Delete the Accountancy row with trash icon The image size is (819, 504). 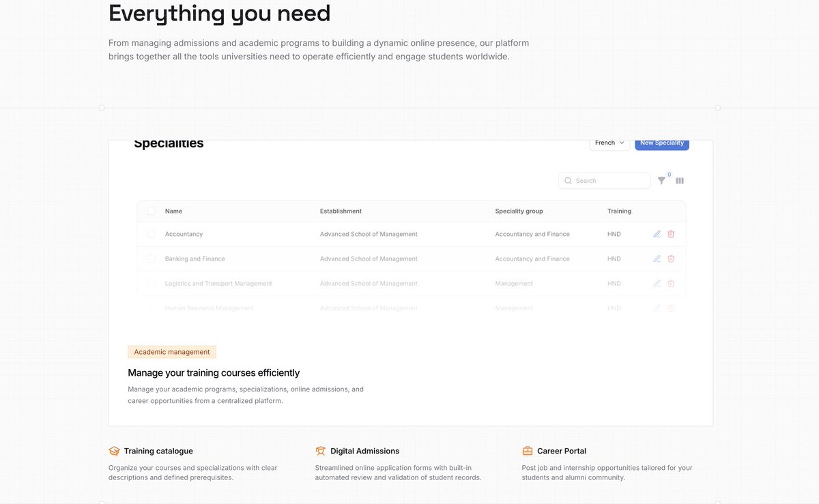(x=671, y=234)
